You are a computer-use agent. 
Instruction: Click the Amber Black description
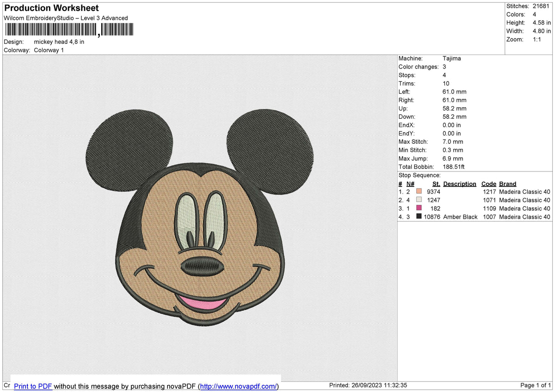point(460,216)
